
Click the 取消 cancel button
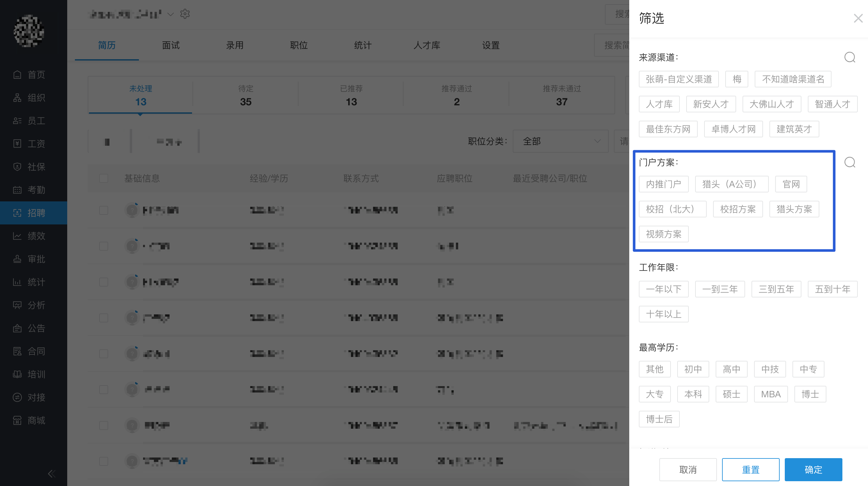(688, 469)
